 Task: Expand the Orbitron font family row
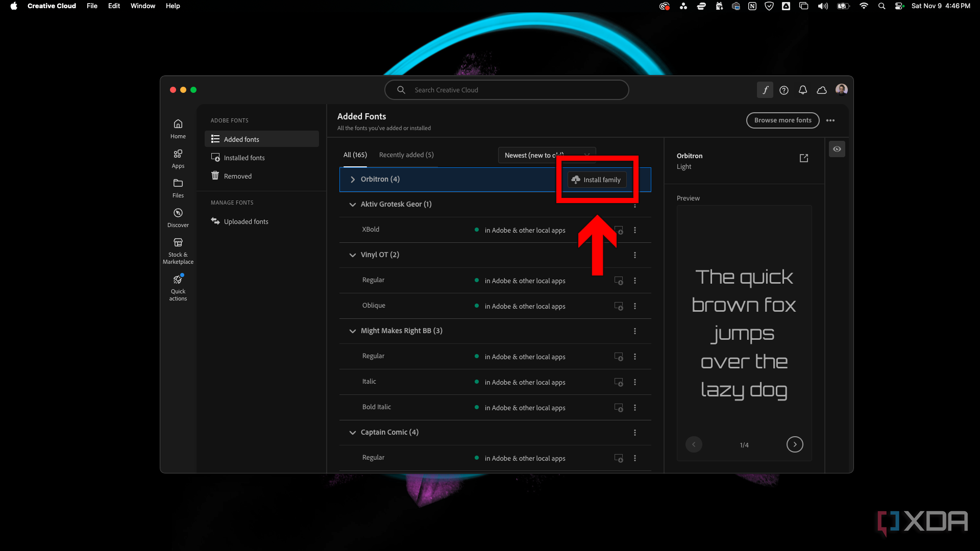point(352,179)
